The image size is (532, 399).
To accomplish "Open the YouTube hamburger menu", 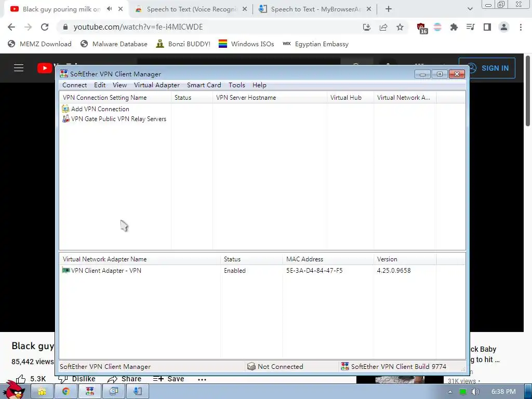I will point(19,68).
